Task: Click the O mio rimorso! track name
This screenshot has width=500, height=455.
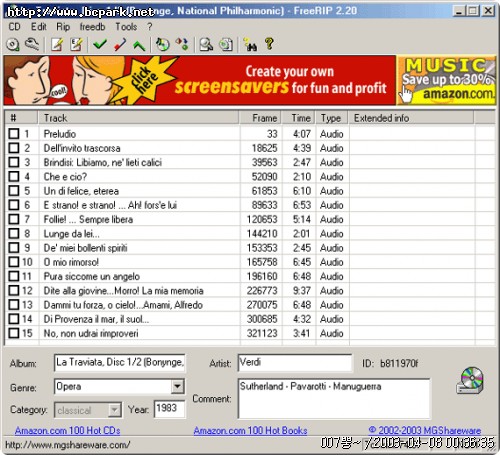Action: coord(71,262)
